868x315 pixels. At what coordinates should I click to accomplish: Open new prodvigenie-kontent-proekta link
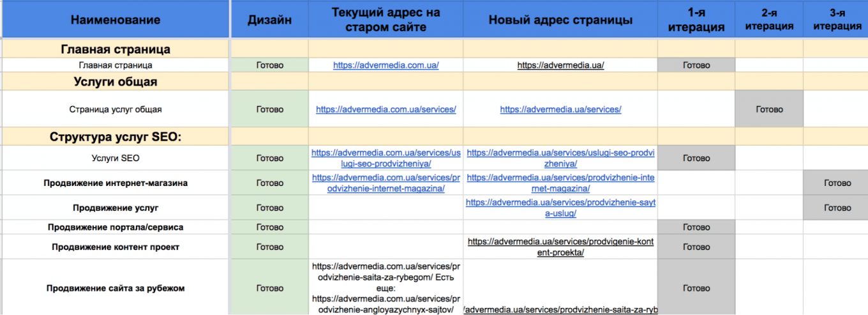tap(560, 247)
